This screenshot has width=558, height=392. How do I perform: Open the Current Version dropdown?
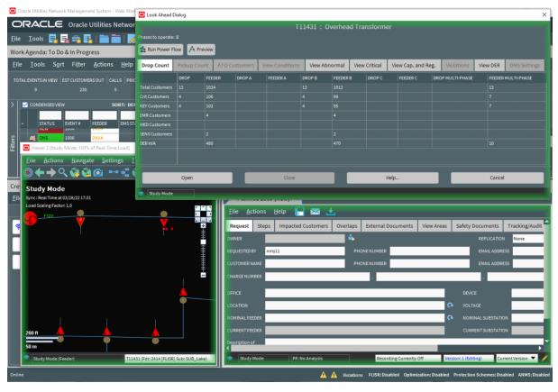(517, 359)
